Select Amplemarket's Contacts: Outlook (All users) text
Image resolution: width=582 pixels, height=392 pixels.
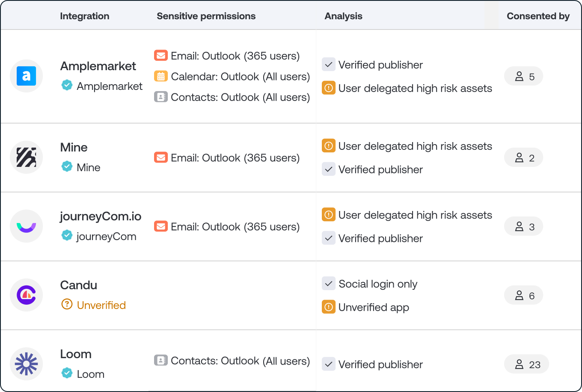[241, 97]
